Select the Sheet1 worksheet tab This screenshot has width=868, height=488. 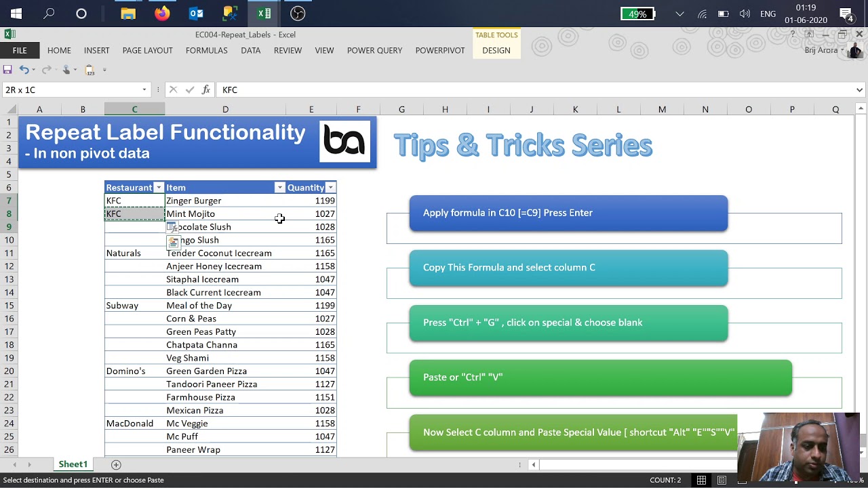[73, 464]
